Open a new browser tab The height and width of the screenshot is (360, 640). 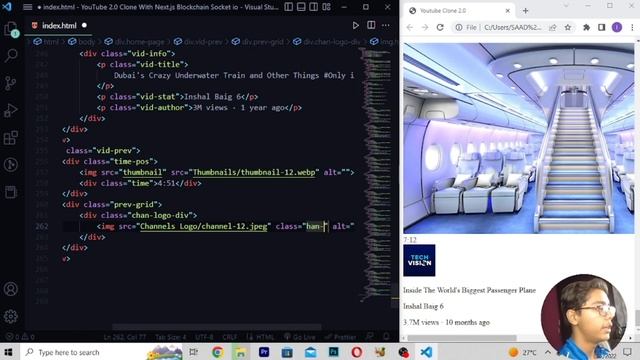click(x=526, y=11)
